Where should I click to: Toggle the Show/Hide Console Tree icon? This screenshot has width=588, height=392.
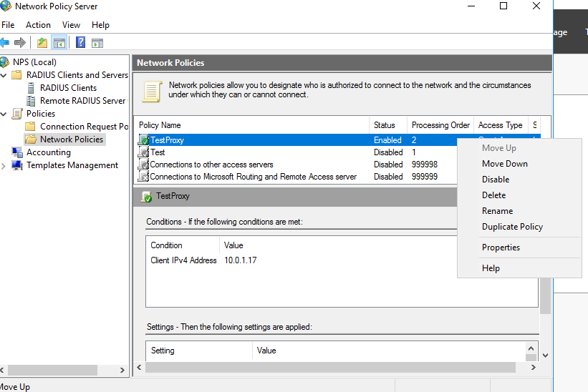click(59, 43)
